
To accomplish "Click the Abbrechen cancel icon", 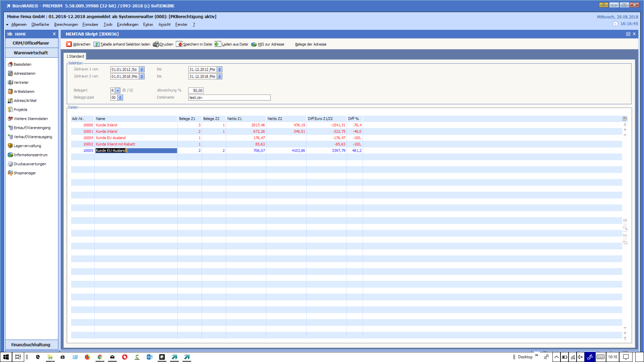I will (69, 44).
